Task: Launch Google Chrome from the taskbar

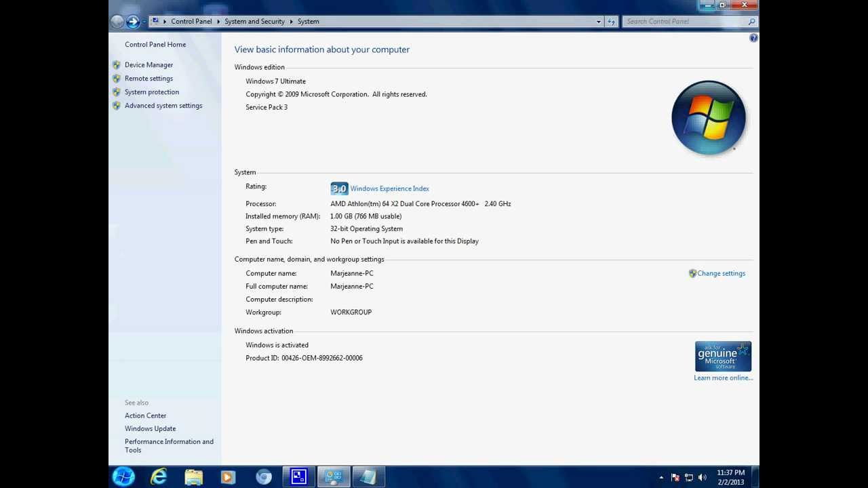Action: click(x=264, y=477)
